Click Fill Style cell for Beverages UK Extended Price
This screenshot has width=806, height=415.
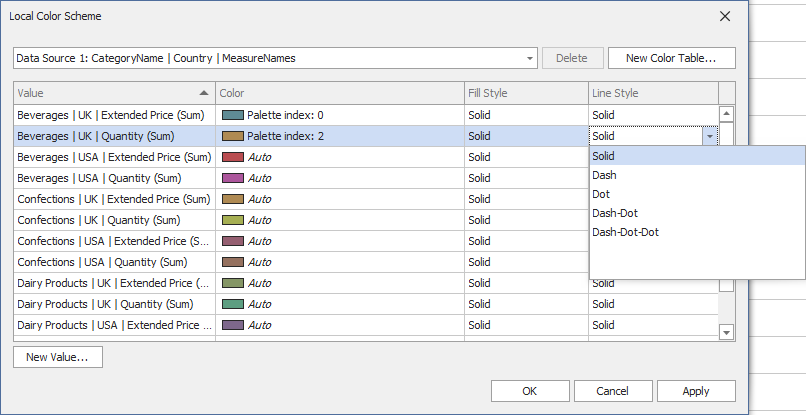(526, 115)
